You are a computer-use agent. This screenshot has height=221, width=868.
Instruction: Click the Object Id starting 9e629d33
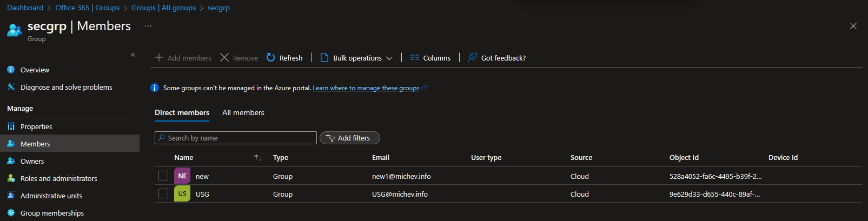click(715, 194)
